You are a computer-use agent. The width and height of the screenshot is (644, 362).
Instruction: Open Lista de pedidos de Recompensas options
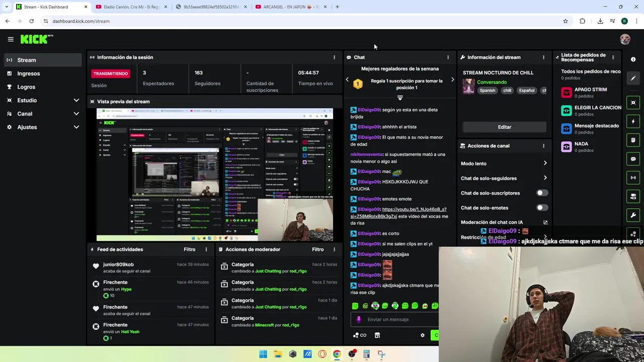tap(613, 57)
